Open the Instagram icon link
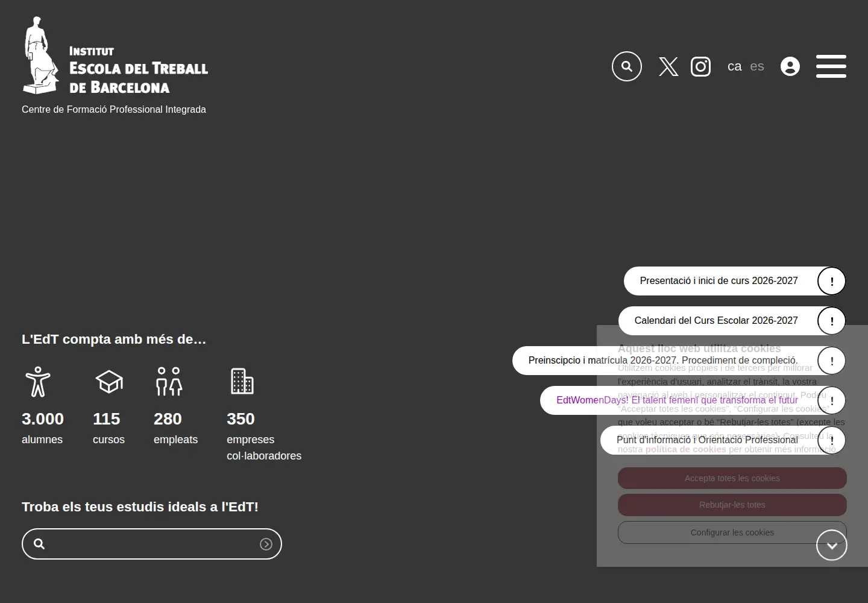The image size is (868, 603). [700, 66]
